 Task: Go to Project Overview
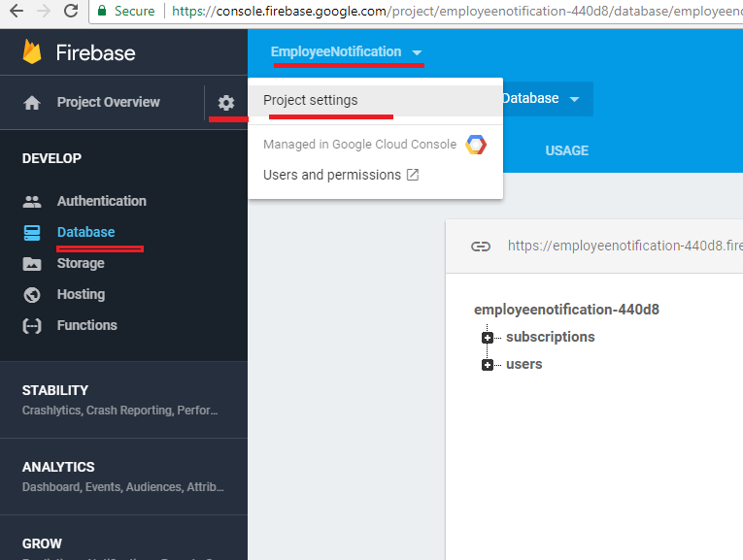click(109, 102)
